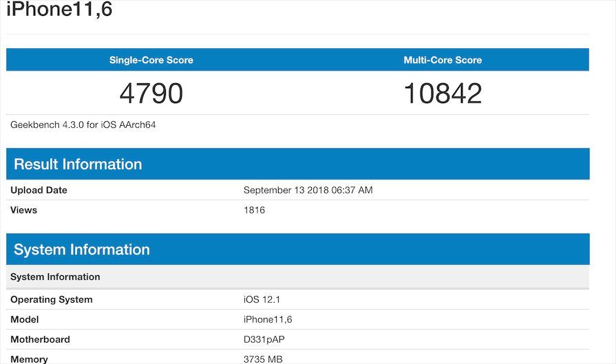Click the Result Information section header
The image size is (616, 364).
tap(298, 164)
